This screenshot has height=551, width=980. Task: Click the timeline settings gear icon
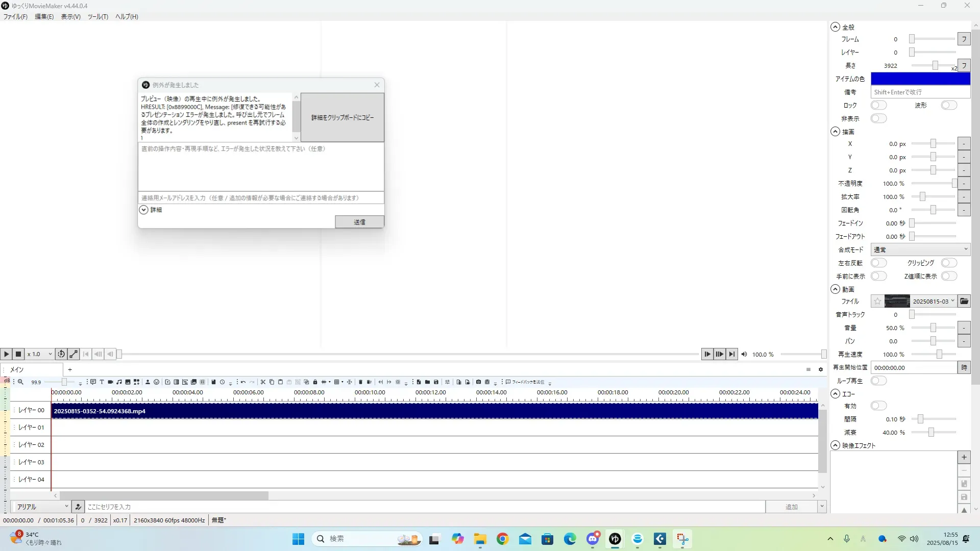tap(821, 370)
